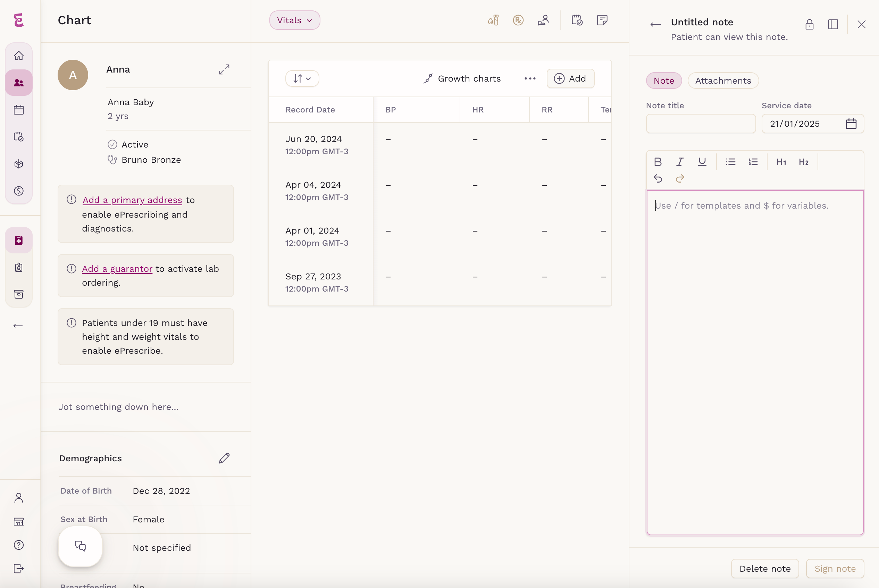Open the package box sidebar icon

pyautogui.click(x=19, y=164)
